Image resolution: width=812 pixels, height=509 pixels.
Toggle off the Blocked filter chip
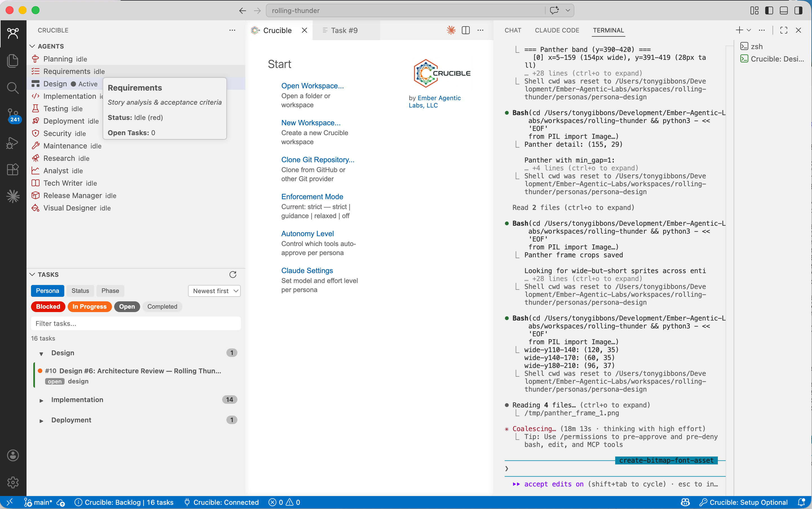click(48, 306)
